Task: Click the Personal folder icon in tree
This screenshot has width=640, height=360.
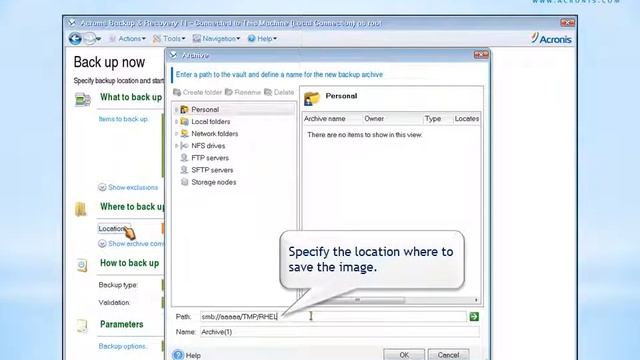Action: tap(184, 109)
